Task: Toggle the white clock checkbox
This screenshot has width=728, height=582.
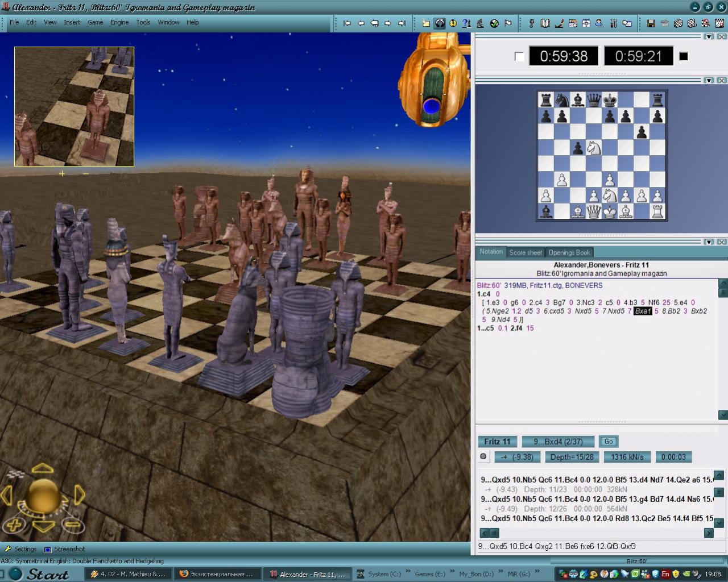Action: (x=519, y=56)
